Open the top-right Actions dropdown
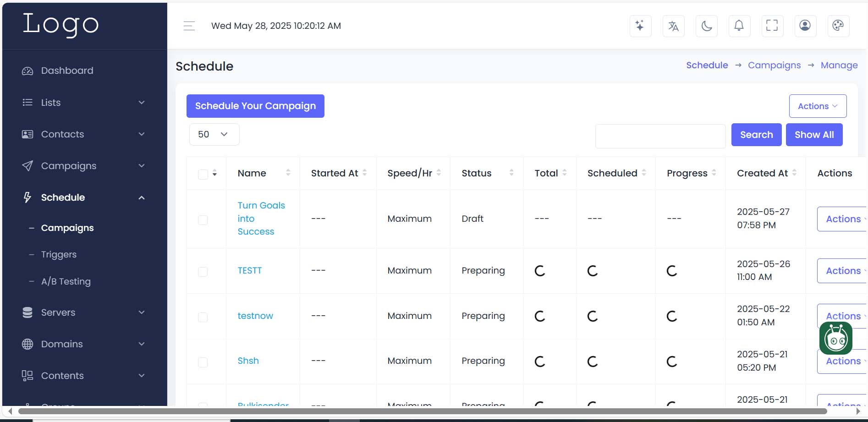868x422 pixels. click(x=817, y=106)
